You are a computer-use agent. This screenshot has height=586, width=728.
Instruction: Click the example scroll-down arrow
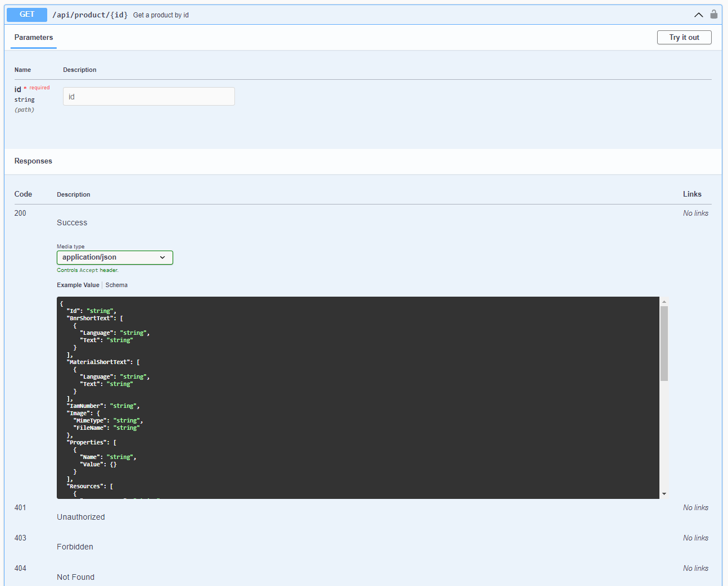click(x=664, y=494)
